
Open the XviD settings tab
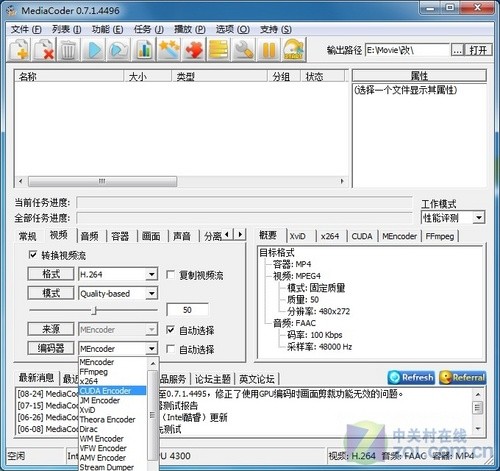(x=298, y=236)
